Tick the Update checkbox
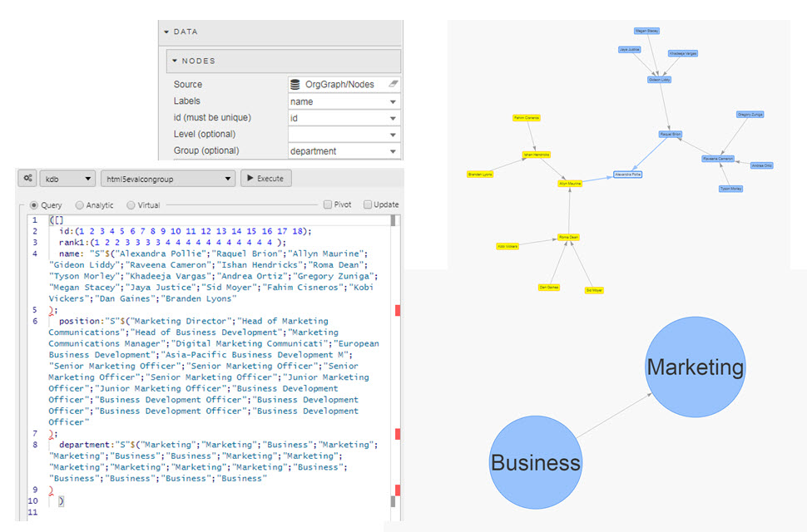The image size is (807, 532). pyautogui.click(x=366, y=204)
